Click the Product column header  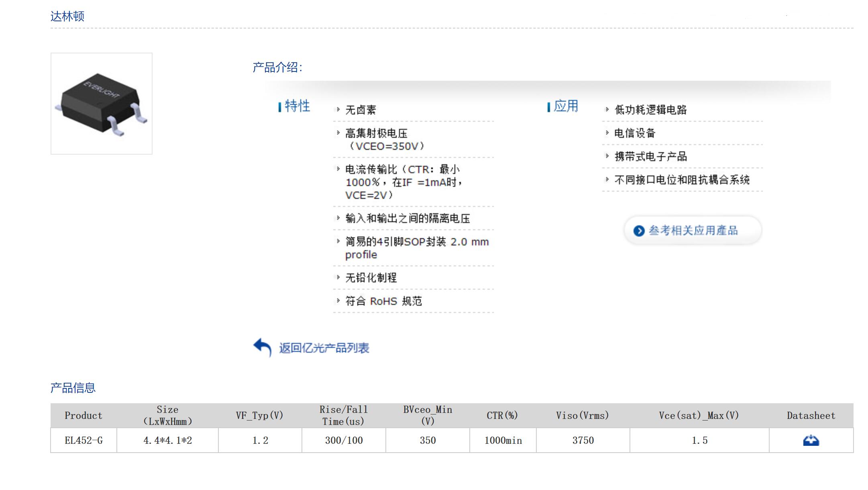(84, 416)
